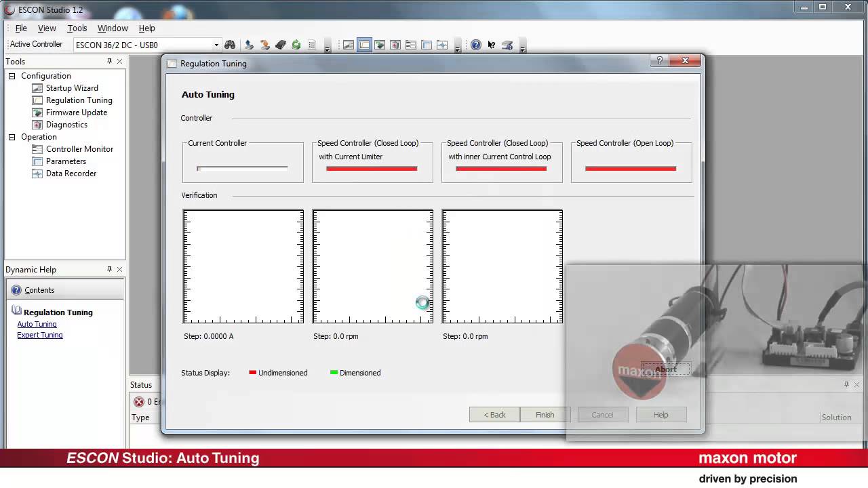Click the Abort button

666,369
